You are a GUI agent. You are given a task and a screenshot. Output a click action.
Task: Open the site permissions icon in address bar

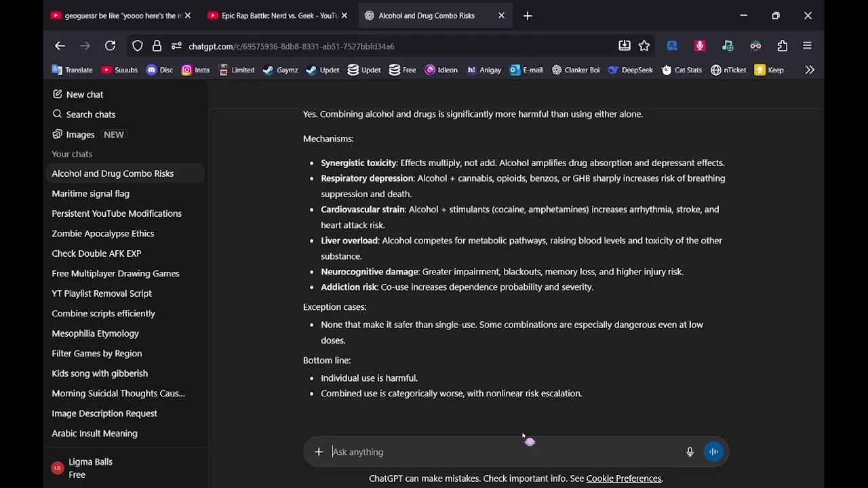click(176, 46)
